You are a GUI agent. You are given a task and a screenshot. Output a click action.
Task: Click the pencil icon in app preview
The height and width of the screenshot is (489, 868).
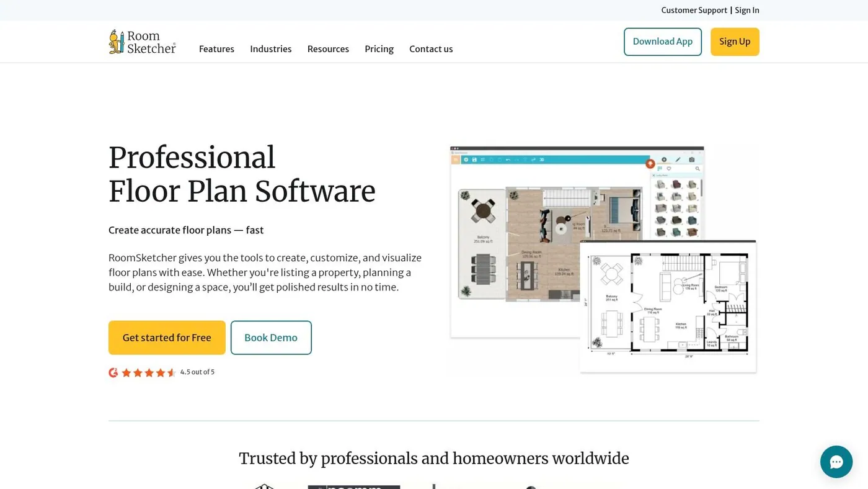(x=678, y=159)
